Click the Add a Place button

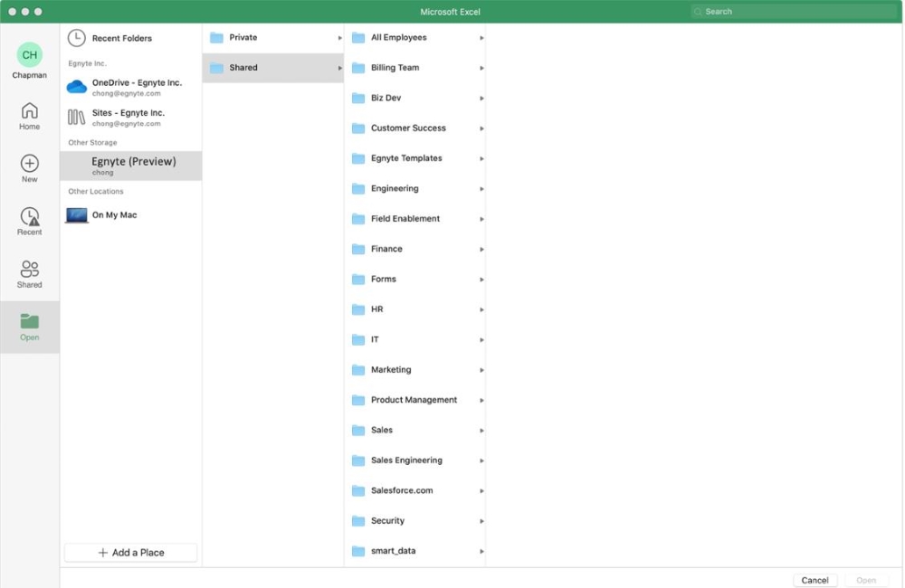pyautogui.click(x=130, y=552)
